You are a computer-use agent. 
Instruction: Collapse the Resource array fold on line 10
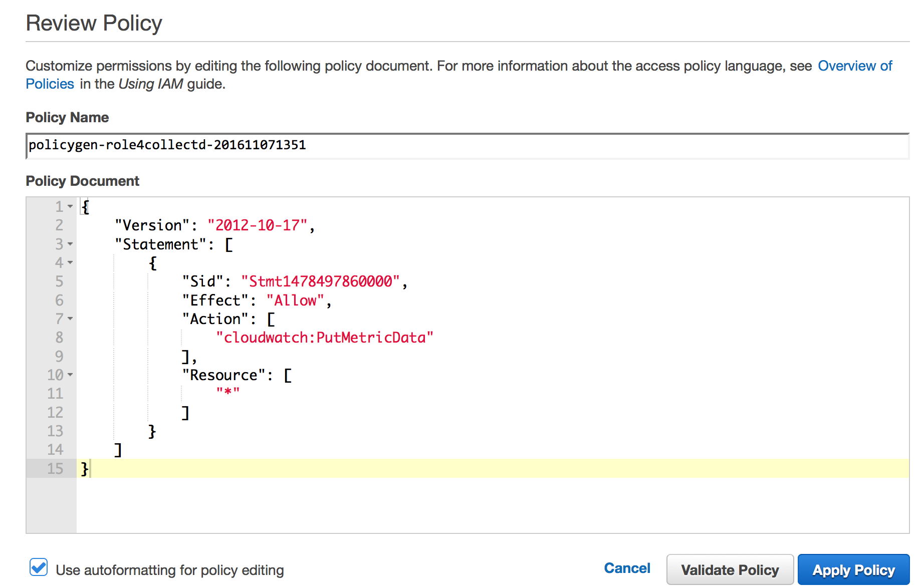[70, 375]
